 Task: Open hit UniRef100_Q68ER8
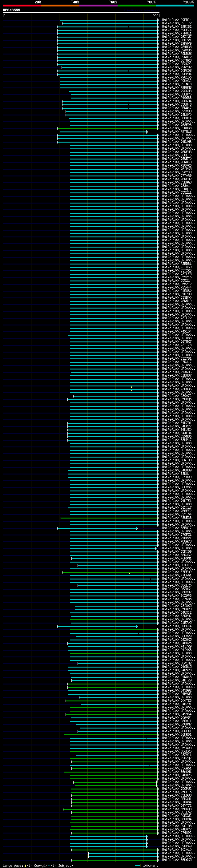coord(176,125)
